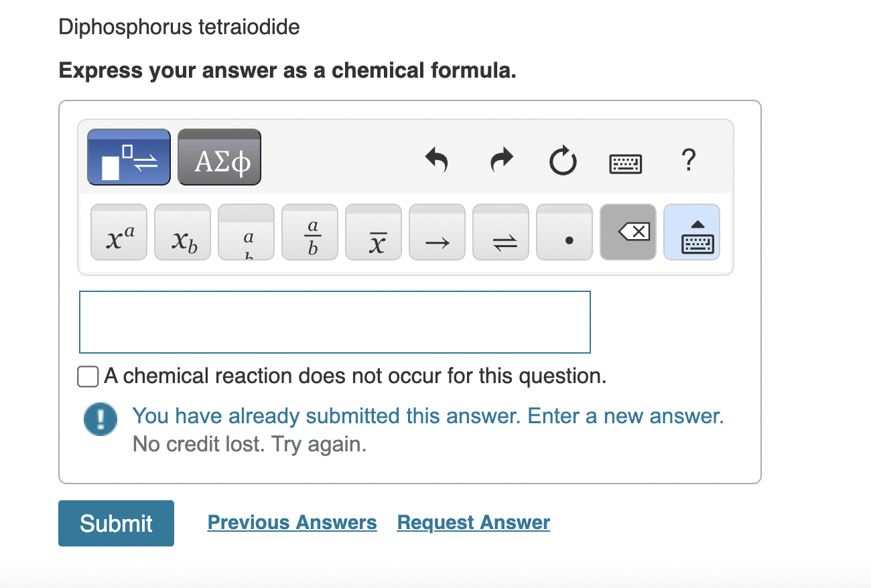Insert the overbar x̄ template
The width and height of the screenshot is (871, 588).
coord(373,232)
